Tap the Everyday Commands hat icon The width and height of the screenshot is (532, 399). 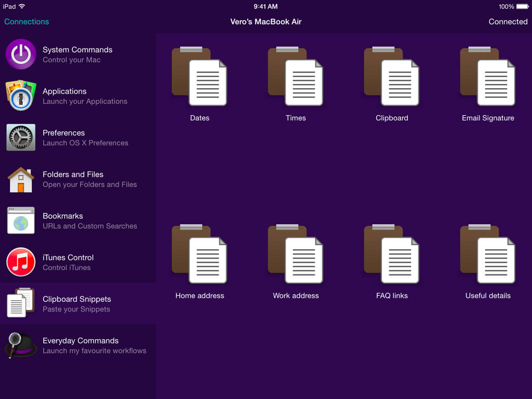(21, 345)
